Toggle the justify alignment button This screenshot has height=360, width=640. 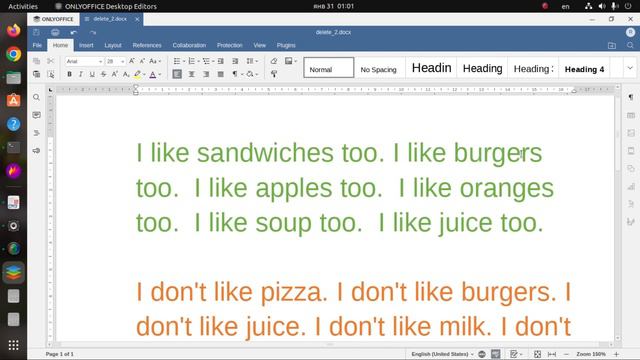pyautogui.click(x=220, y=74)
